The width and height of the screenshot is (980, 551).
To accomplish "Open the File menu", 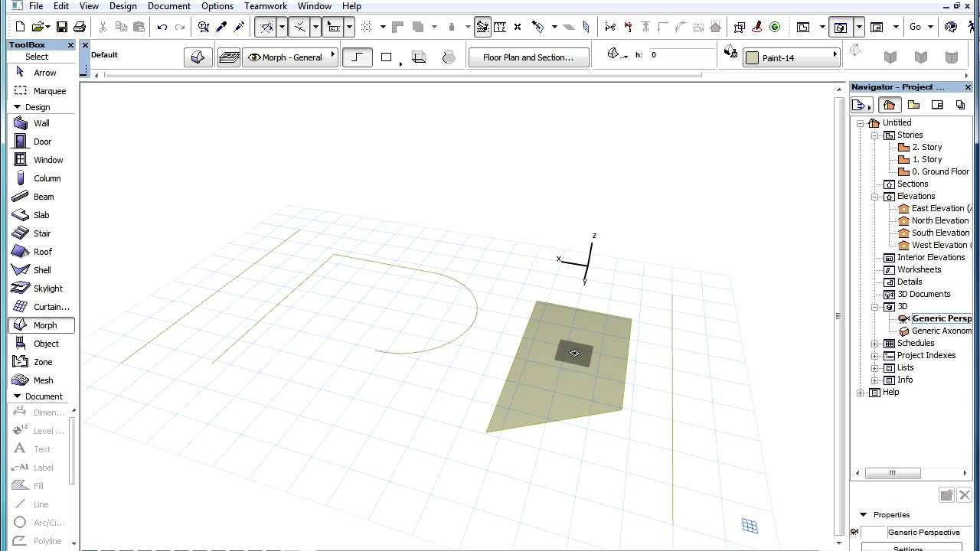I will pyautogui.click(x=36, y=6).
